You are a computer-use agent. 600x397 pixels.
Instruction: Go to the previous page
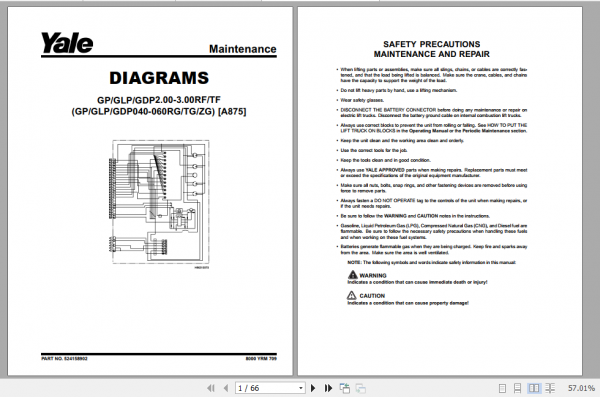tap(226, 388)
